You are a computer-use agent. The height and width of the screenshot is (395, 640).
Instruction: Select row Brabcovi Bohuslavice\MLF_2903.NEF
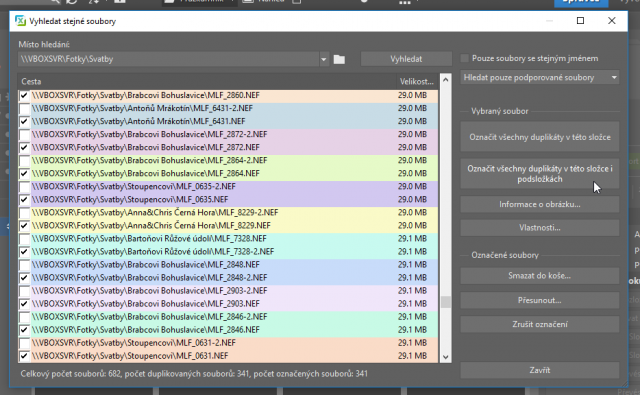click(x=228, y=304)
